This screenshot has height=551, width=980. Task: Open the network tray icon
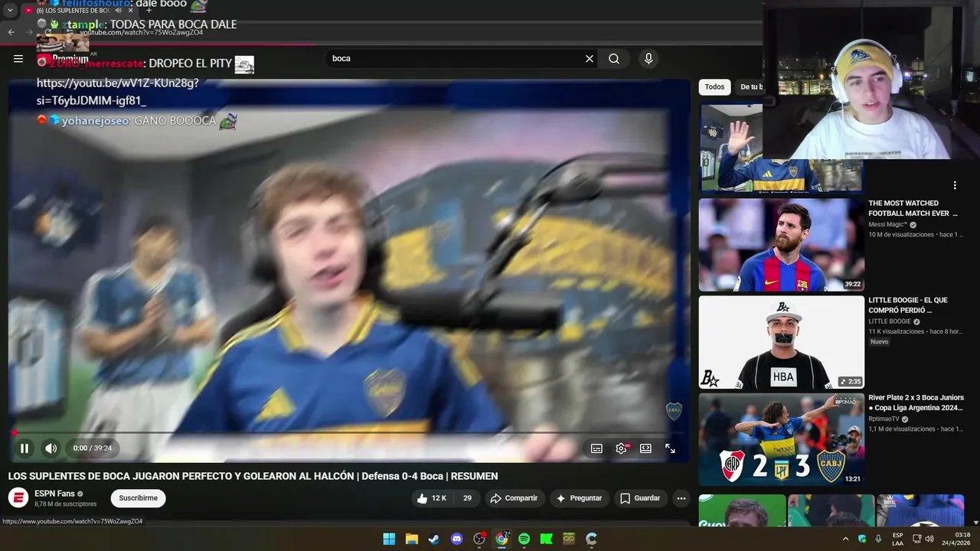click(916, 539)
